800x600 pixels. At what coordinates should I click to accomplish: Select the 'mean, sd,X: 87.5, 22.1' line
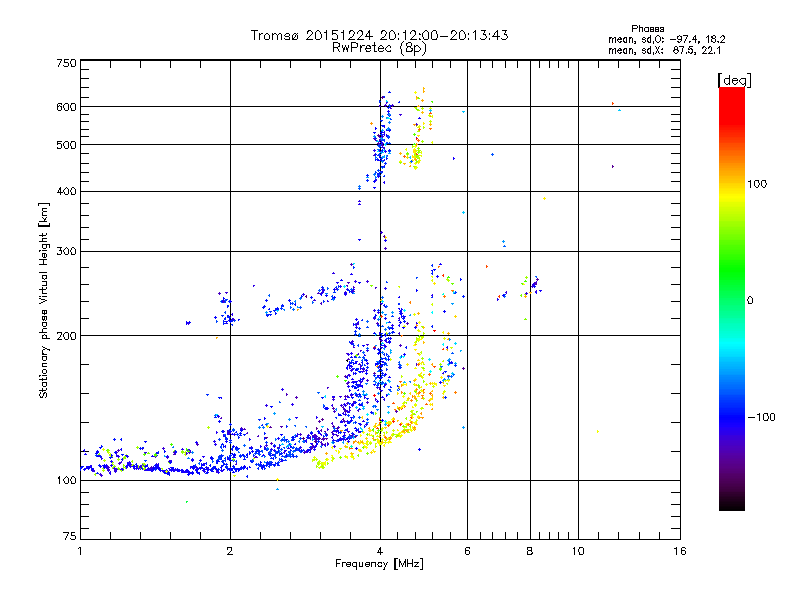point(664,51)
